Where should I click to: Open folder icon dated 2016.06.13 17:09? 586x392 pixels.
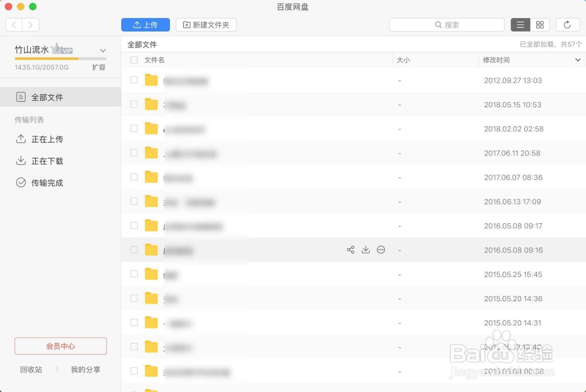tap(151, 202)
